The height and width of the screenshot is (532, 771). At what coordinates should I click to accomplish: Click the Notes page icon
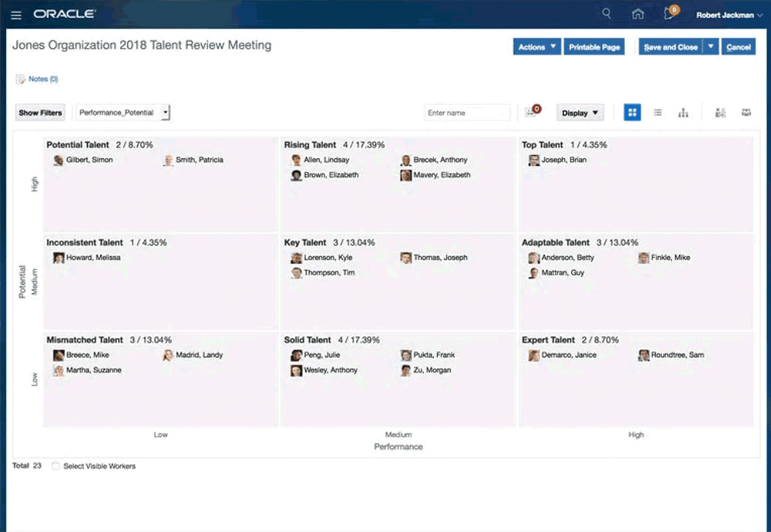click(21, 79)
